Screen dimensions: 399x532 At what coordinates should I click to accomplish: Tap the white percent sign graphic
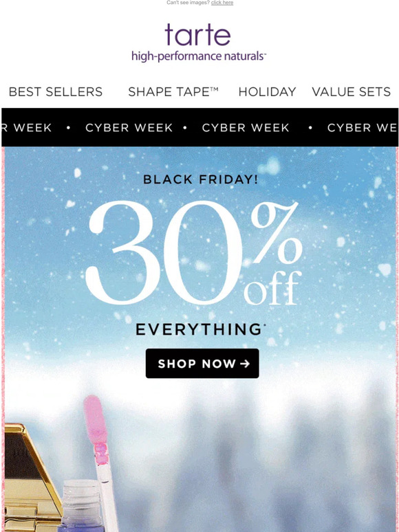276,234
